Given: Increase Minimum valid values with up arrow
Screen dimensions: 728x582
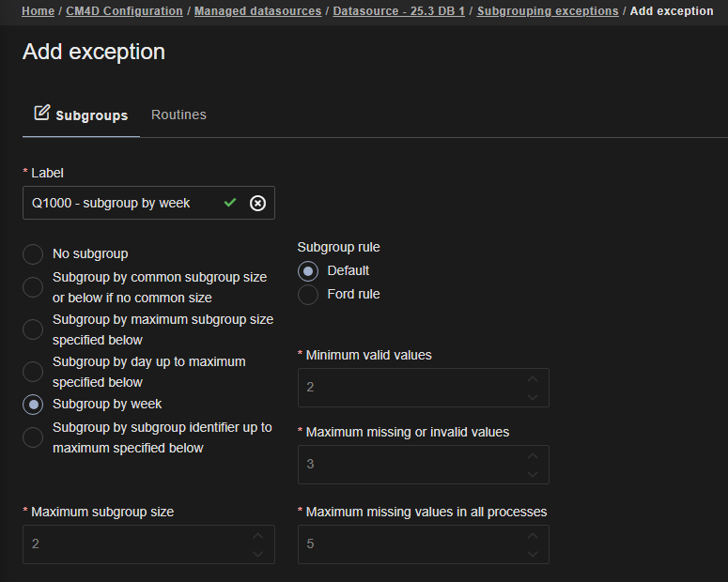Looking at the screenshot, I should (x=533, y=379).
